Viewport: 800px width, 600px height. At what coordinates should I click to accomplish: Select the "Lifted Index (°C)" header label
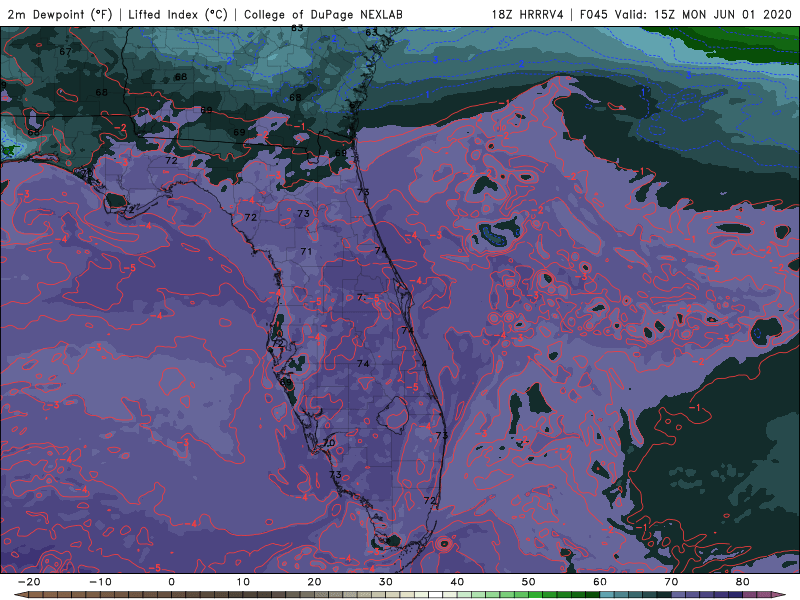click(x=178, y=14)
